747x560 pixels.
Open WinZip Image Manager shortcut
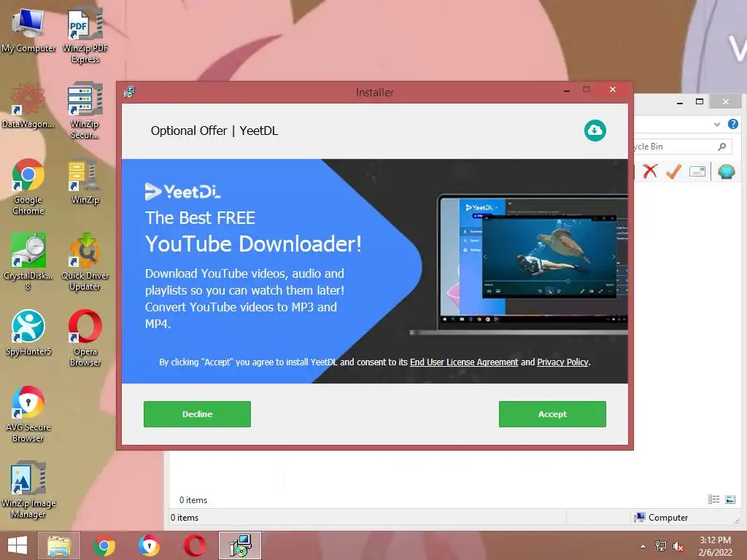[28, 489]
